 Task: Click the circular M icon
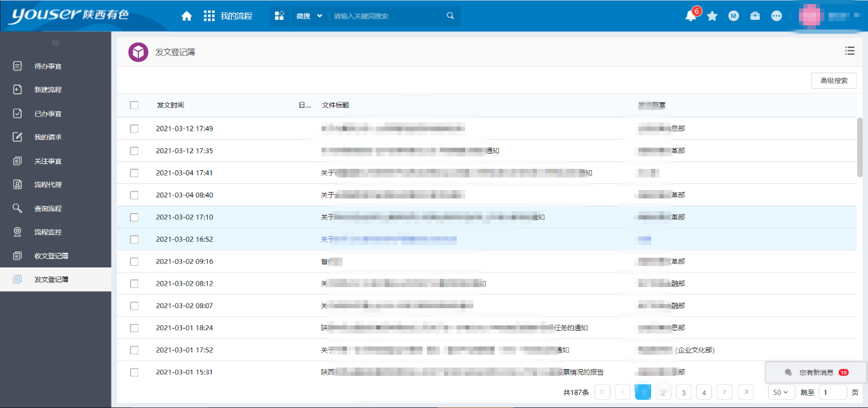(733, 16)
